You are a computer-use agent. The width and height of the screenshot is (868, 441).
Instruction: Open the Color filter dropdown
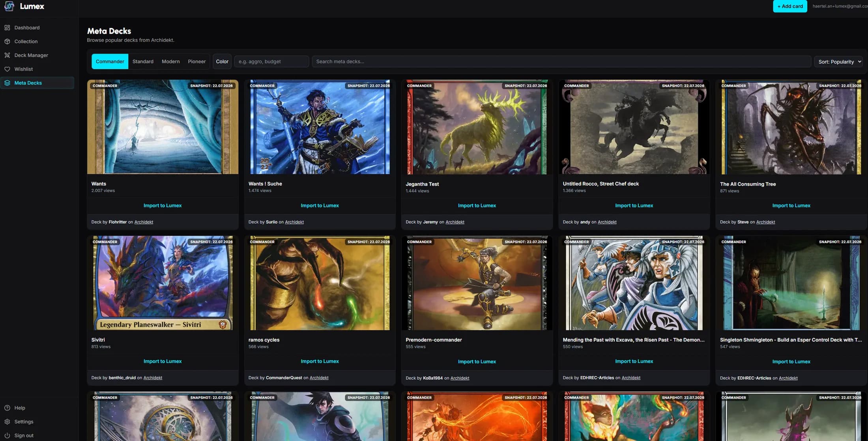[222, 62]
